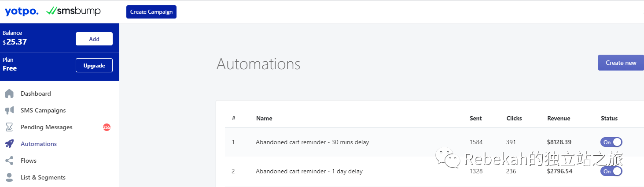Image resolution: width=644 pixels, height=187 pixels.
Task: Click the List & Segments person icon
Action: [x=9, y=177]
